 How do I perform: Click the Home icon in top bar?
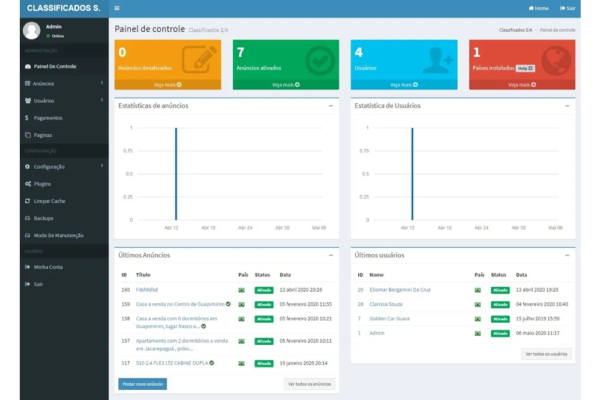pos(531,8)
